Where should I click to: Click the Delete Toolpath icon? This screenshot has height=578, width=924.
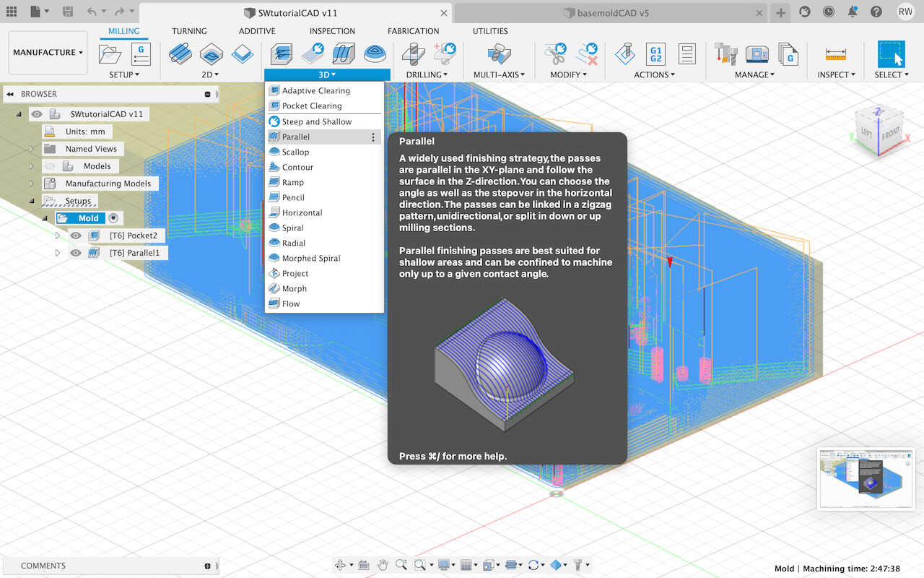point(587,54)
